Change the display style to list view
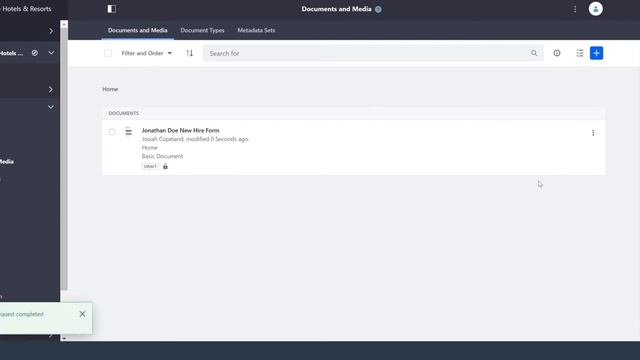The width and height of the screenshot is (640, 360). click(x=580, y=53)
